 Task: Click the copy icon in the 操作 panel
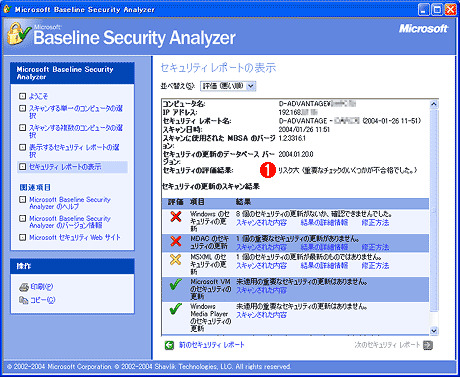click(x=23, y=300)
